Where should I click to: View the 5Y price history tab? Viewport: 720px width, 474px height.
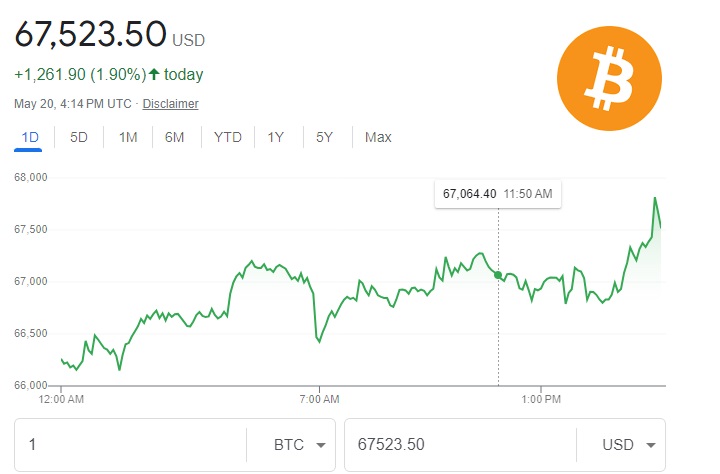324,137
